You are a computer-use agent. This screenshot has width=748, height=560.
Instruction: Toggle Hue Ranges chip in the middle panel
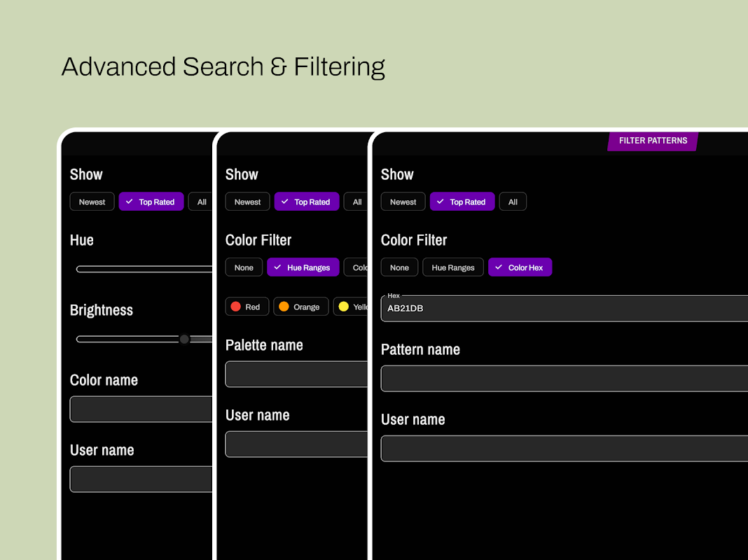click(303, 267)
